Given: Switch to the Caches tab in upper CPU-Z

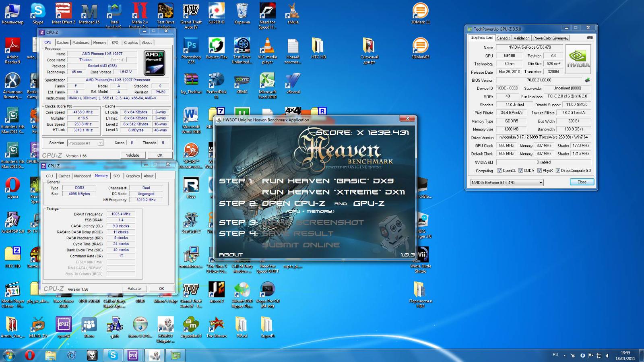Looking at the screenshot, I should click(x=62, y=43).
